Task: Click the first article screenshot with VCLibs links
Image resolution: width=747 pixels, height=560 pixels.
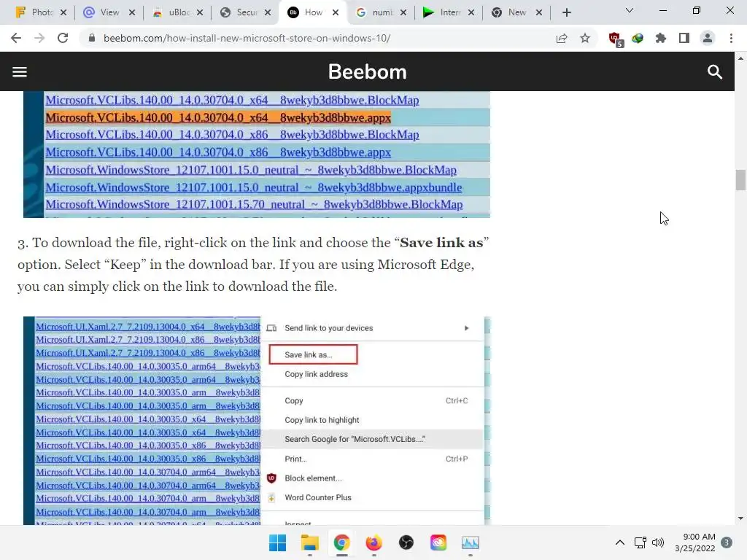Action: tap(257, 155)
